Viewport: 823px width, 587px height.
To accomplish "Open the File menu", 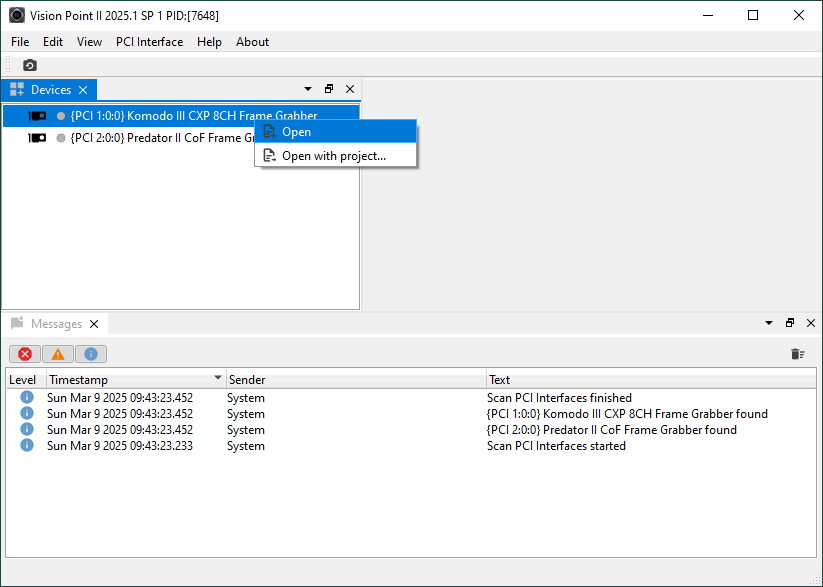I will pos(20,42).
